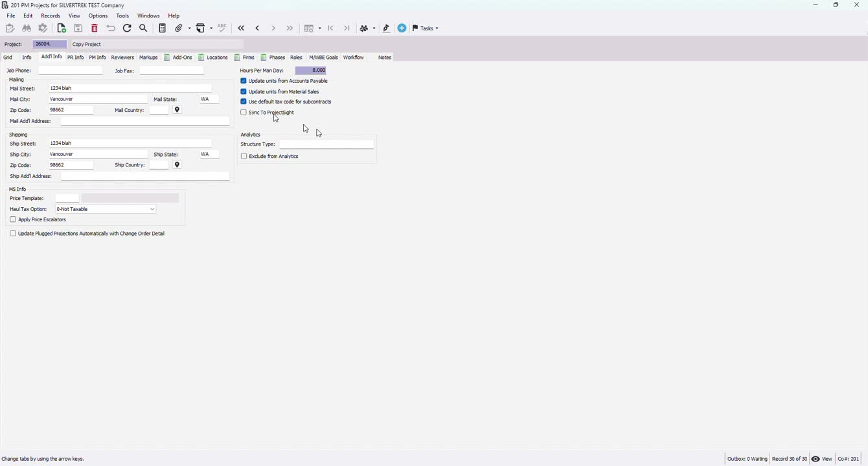Expand the printer reports dropdown arrow
The width and height of the screenshot is (868, 466).
tap(211, 28)
